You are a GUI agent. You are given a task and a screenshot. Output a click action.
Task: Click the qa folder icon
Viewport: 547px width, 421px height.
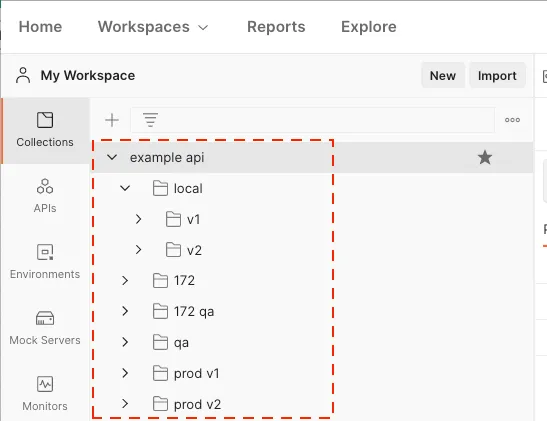[x=160, y=342]
